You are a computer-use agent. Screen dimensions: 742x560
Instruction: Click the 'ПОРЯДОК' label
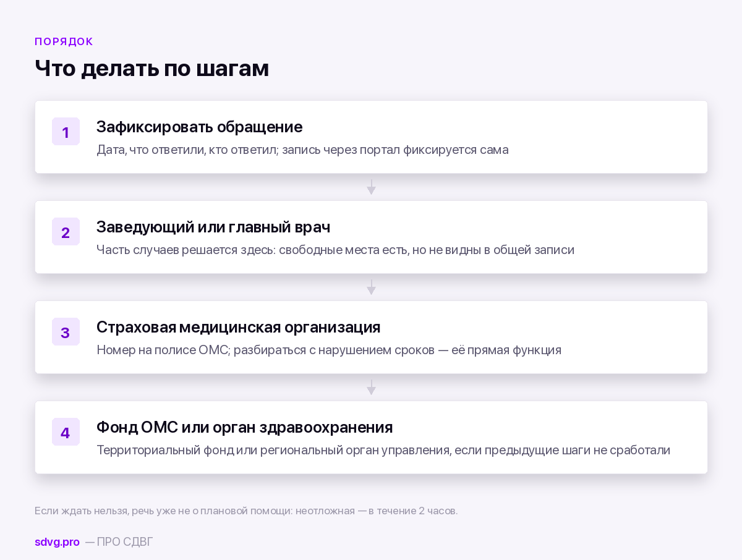[x=64, y=41]
